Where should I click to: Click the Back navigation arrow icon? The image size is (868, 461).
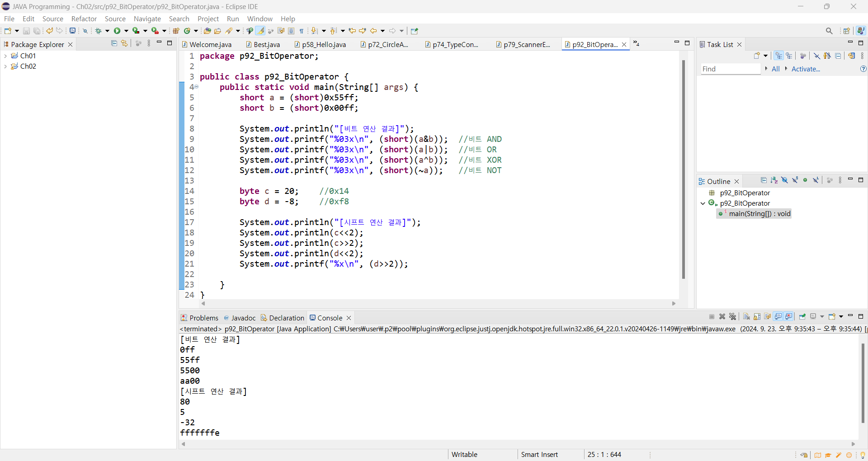tap(373, 31)
